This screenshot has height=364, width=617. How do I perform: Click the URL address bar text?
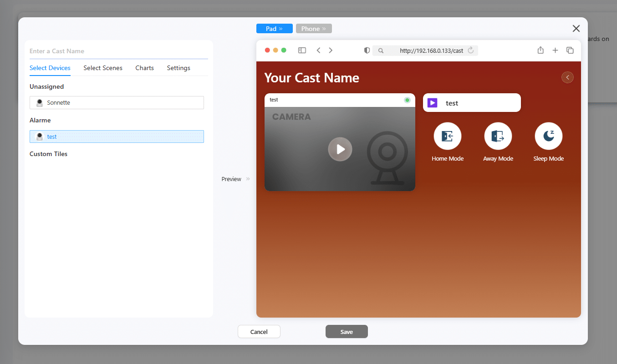click(431, 51)
